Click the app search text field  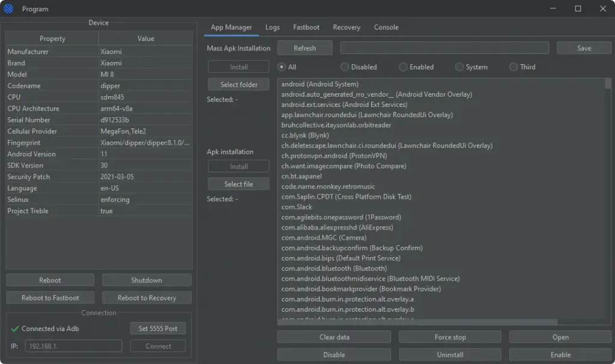click(444, 48)
